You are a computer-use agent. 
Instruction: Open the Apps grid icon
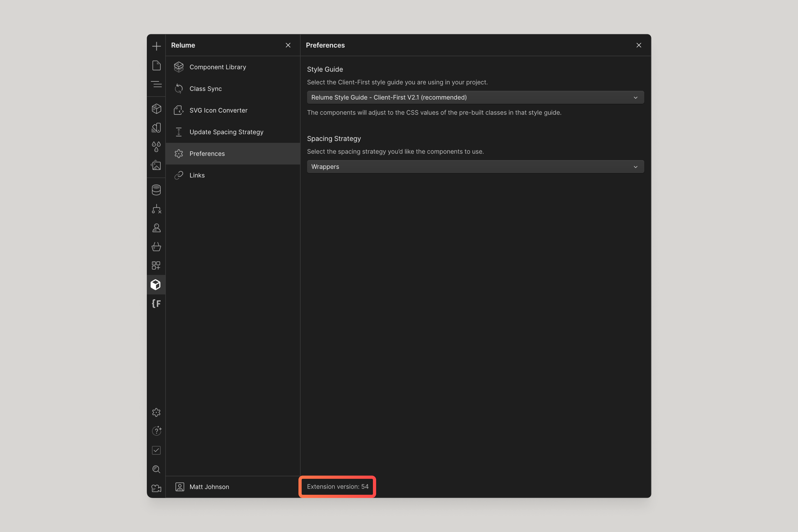click(x=156, y=266)
